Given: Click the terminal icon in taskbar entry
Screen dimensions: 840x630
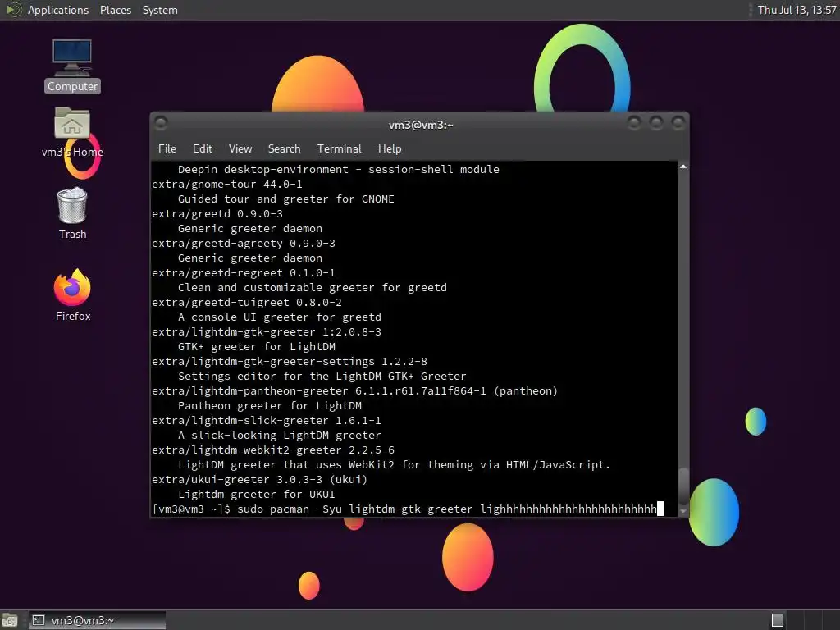Looking at the screenshot, I should click(39, 620).
